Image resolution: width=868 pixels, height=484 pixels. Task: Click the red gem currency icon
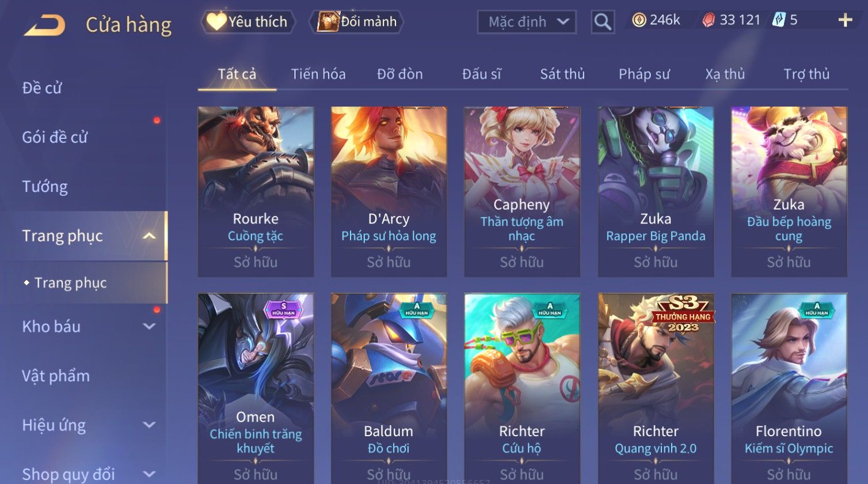tap(709, 21)
